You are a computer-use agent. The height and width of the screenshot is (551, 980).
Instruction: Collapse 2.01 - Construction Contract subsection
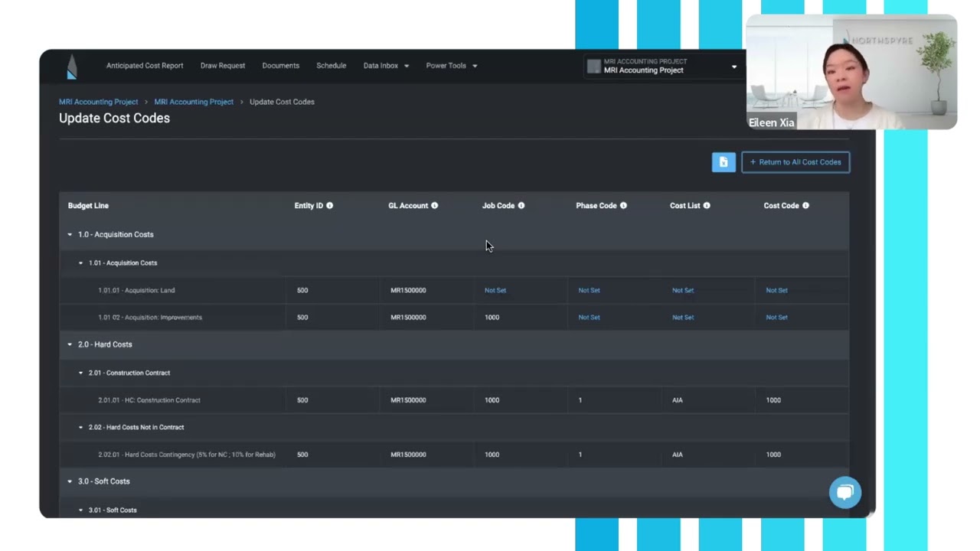pos(80,373)
